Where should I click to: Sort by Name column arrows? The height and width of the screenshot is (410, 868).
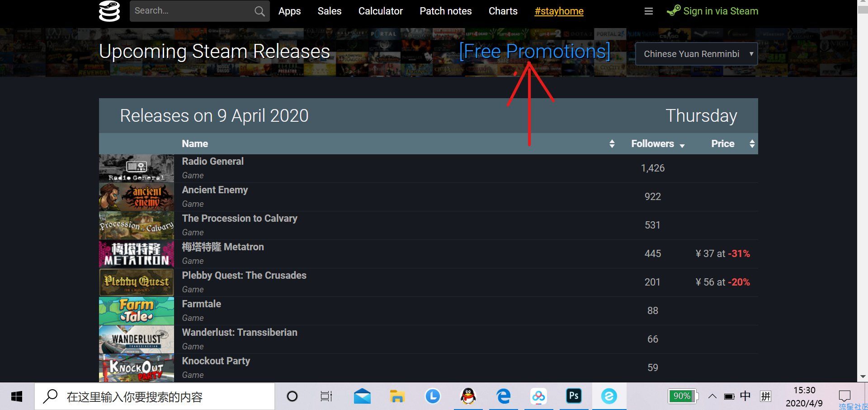click(612, 143)
